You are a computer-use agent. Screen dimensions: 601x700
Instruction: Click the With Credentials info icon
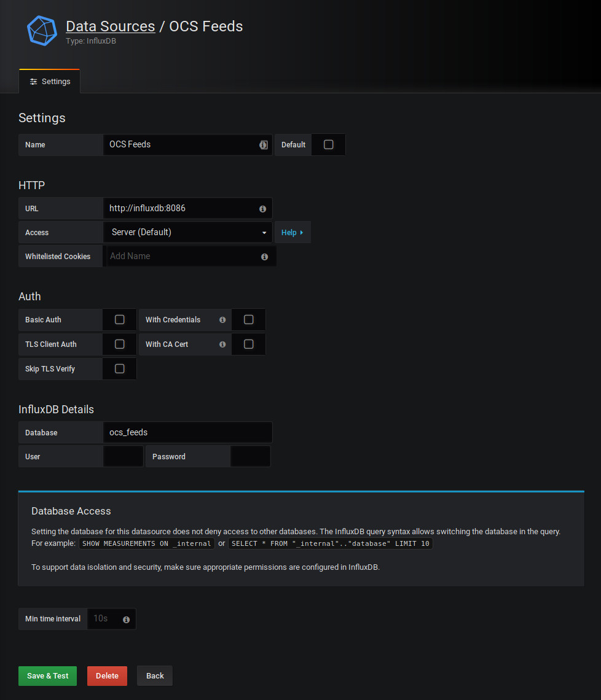click(x=222, y=320)
